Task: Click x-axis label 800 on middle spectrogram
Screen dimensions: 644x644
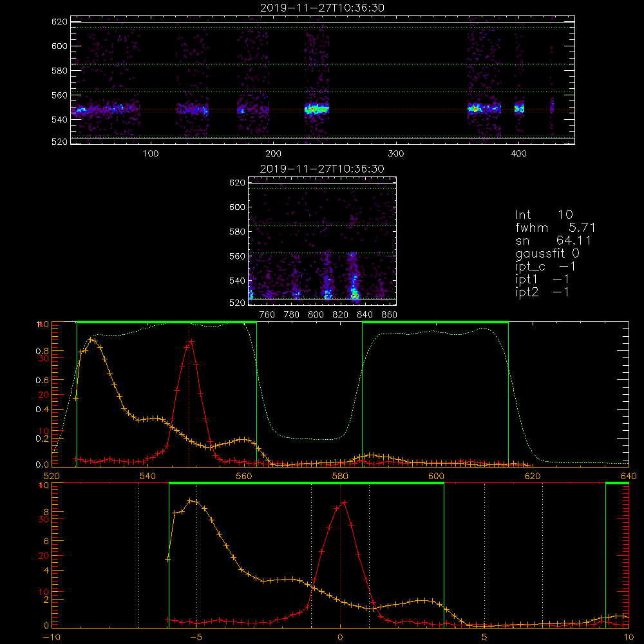Action: click(316, 315)
